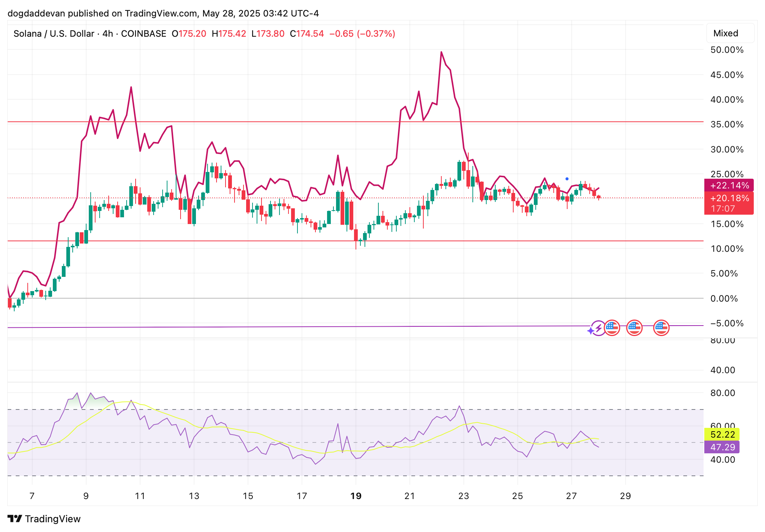
Task: Click the yellow 52.22 RSI value
Action: 722,435
